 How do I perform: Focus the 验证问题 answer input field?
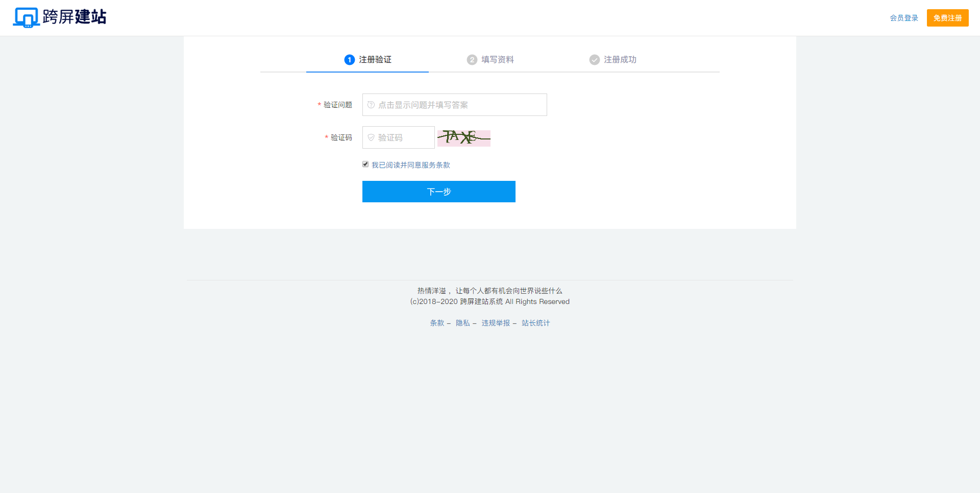click(x=455, y=105)
